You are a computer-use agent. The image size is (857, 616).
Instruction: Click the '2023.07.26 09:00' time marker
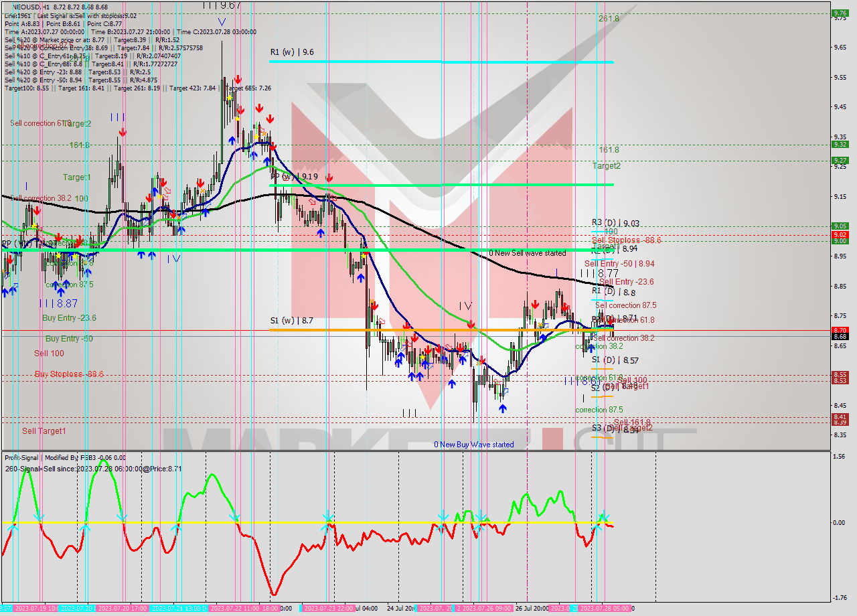point(487,609)
